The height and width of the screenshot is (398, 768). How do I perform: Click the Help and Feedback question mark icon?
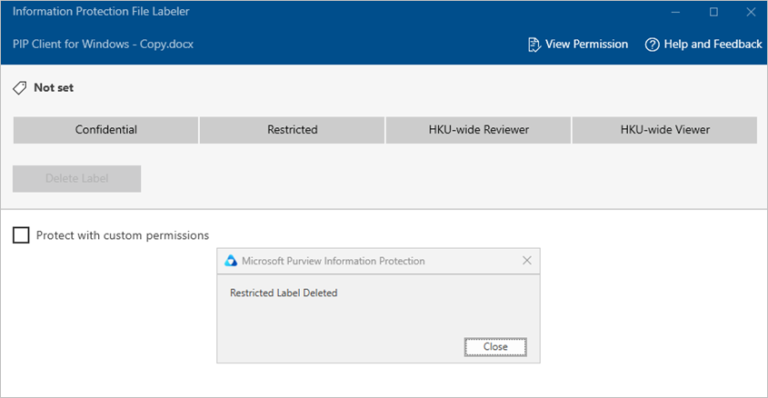652,45
